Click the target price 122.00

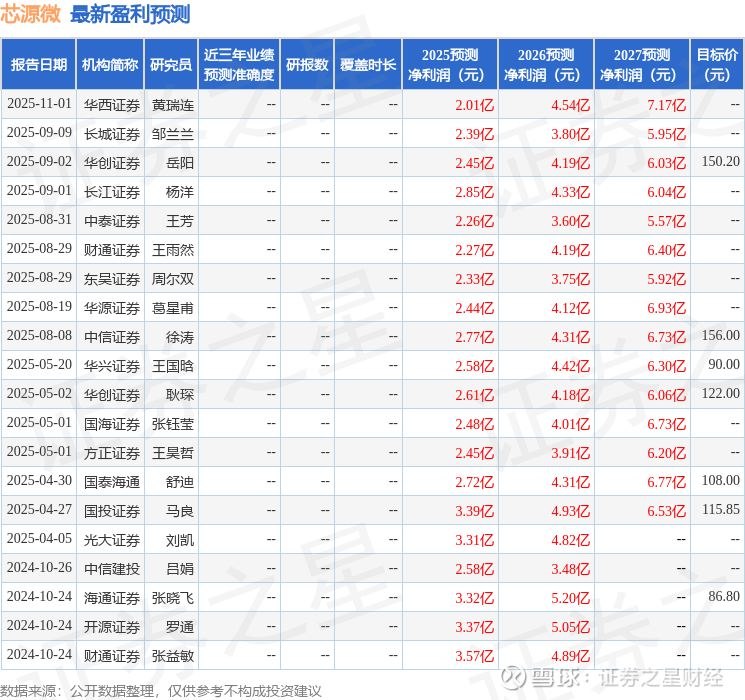click(720, 393)
